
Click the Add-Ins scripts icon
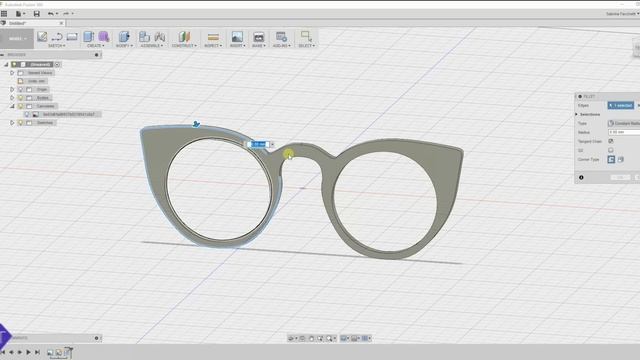(281, 37)
